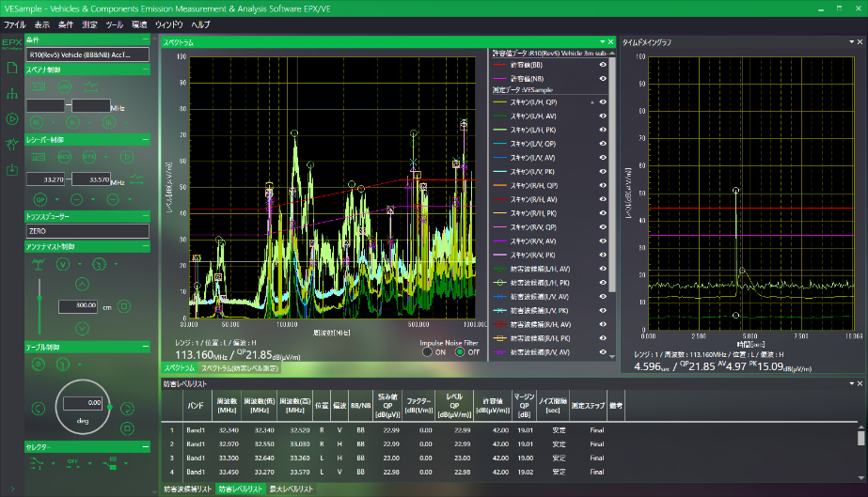Viewport: 868px width, 497px height.
Task: Toggle visibility of 許容値(BB) trace
Action: pyautogui.click(x=603, y=65)
